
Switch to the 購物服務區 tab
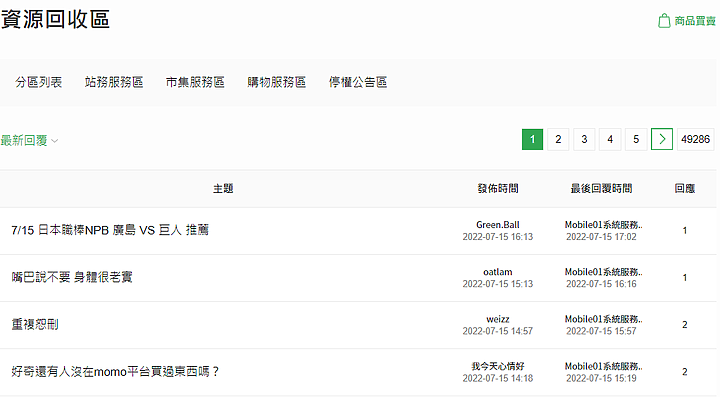click(x=276, y=82)
